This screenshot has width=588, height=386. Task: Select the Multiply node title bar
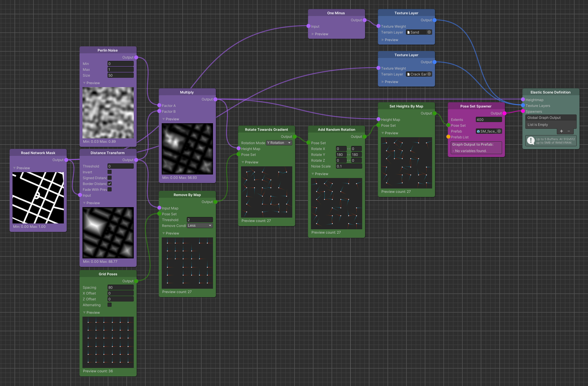[x=187, y=92]
